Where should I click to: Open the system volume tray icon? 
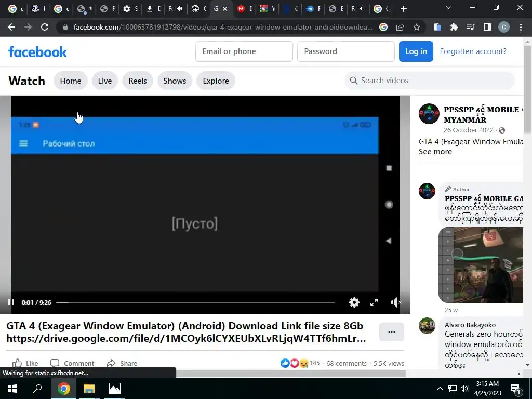[464, 389]
